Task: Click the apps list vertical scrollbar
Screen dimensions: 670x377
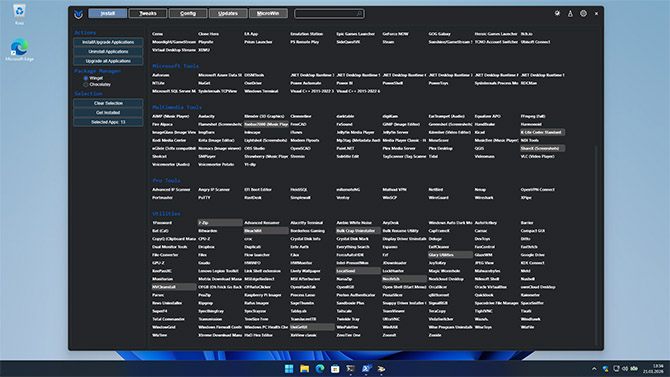Action: click(597, 246)
